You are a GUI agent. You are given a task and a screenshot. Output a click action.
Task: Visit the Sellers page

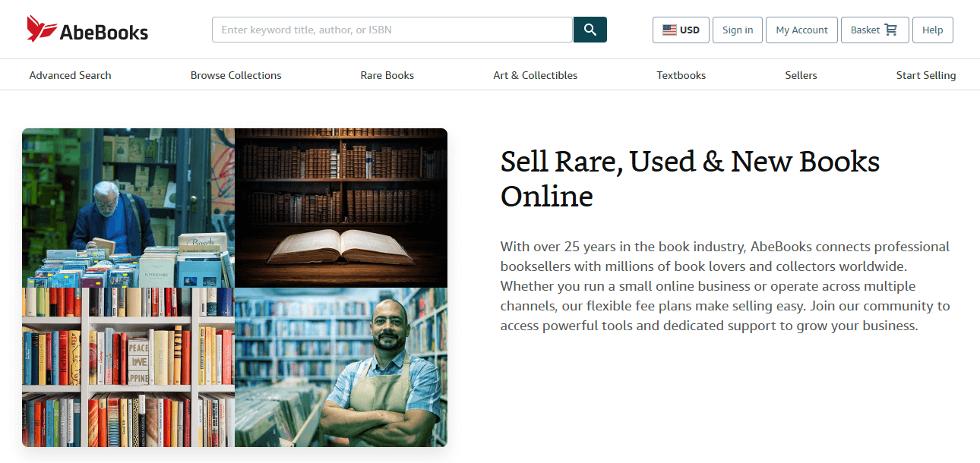coord(801,75)
